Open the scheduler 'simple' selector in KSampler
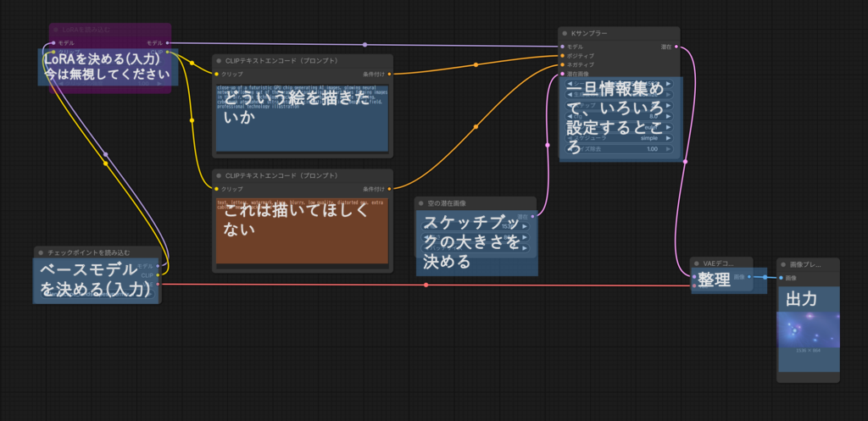The width and height of the screenshot is (868, 421). coord(648,137)
